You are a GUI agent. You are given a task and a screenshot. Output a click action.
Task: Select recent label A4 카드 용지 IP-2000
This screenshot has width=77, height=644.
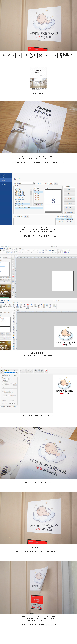tap(64, 221)
